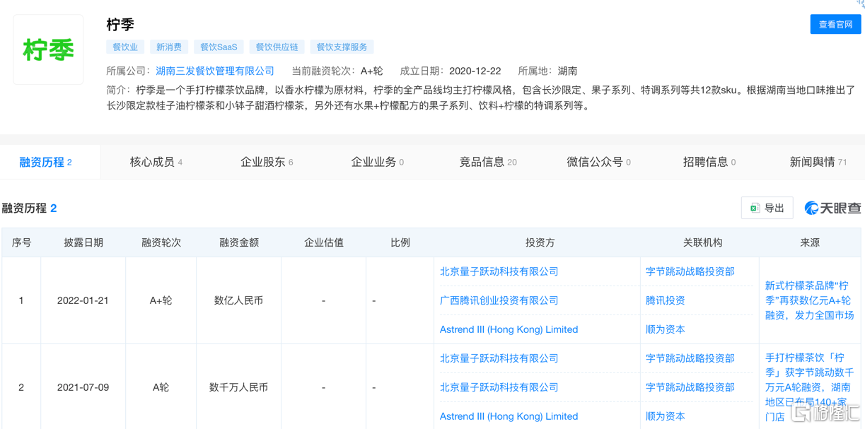Image resolution: width=866 pixels, height=429 pixels.
Task: Select the 餐饮支撑服务 tag
Action: [342, 47]
